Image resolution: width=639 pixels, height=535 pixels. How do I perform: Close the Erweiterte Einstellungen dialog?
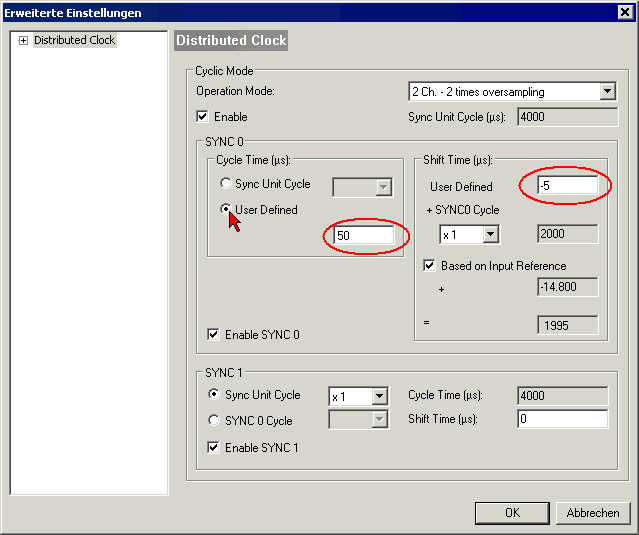pyautogui.click(x=625, y=12)
